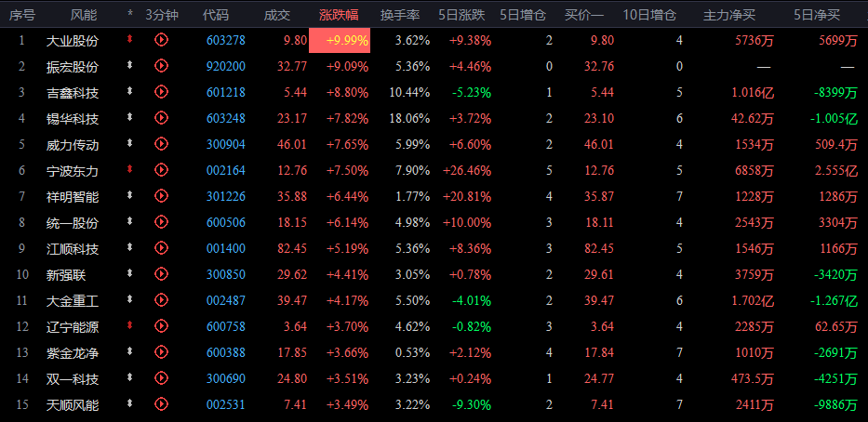The width and height of the screenshot is (868, 422).
Task: Sort by 主力净买 column header
Action: point(729,15)
